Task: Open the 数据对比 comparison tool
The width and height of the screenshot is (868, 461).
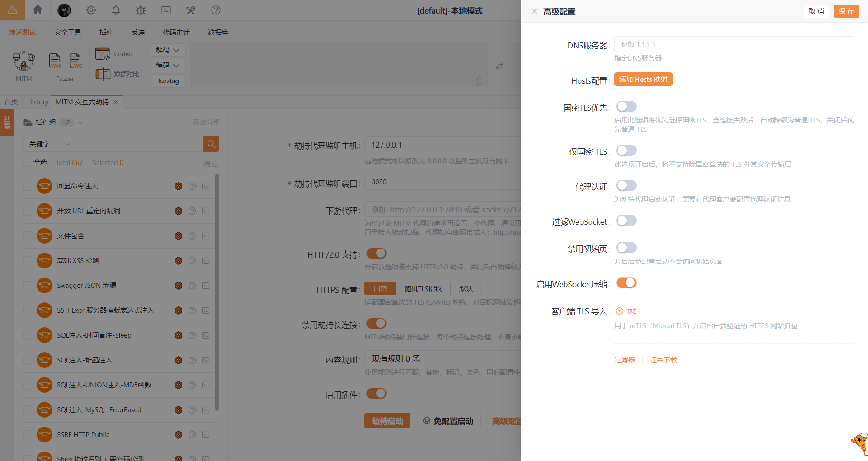Action: pyautogui.click(x=118, y=74)
